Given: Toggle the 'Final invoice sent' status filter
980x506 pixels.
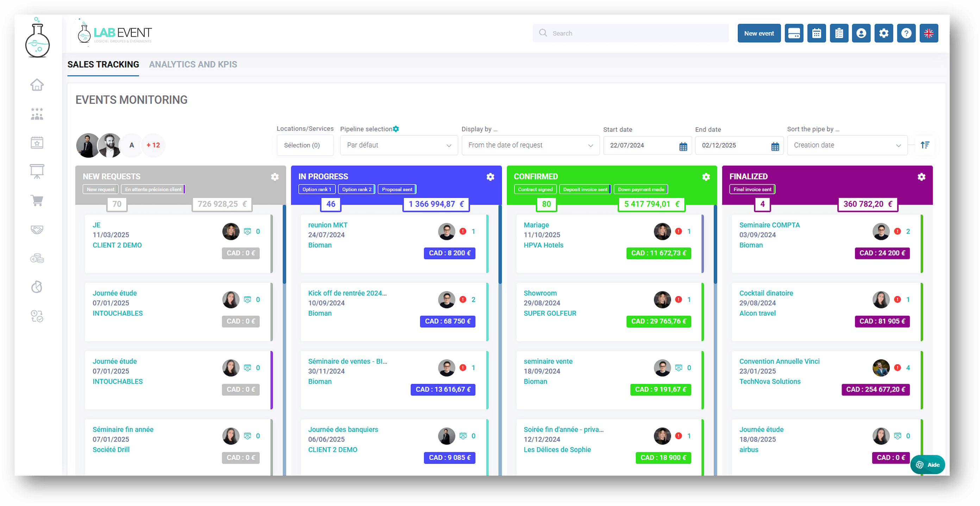Looking at the screenshot, I should [x=752, y=189].
